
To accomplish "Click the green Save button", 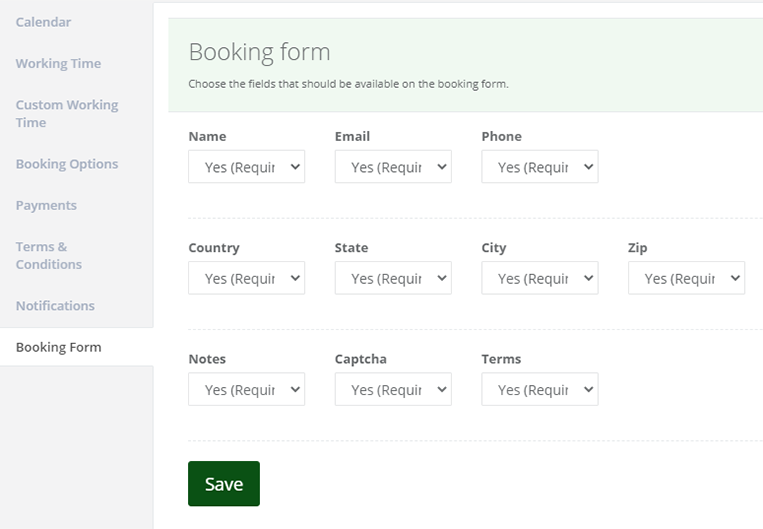I will [224, 484].
